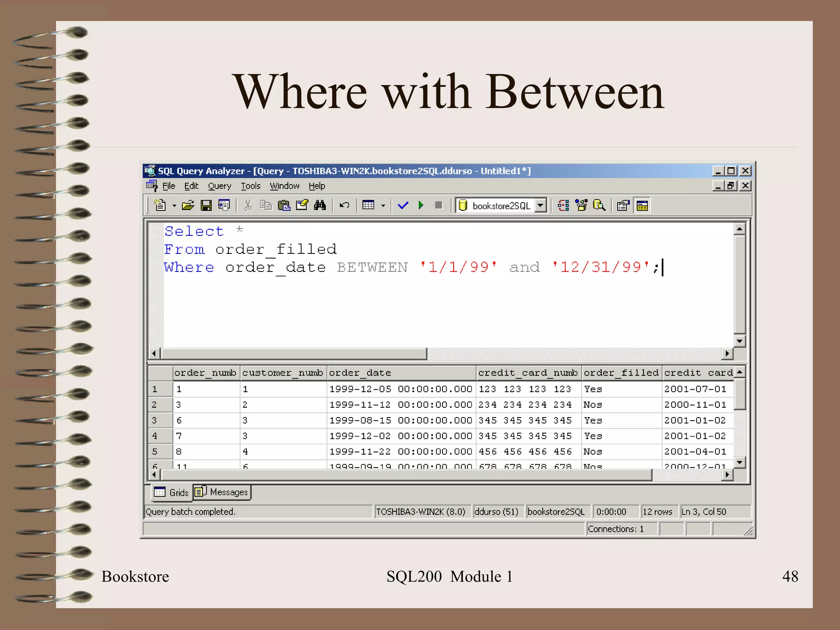
Task: Open the Query menu
Action: pos(219,186)
